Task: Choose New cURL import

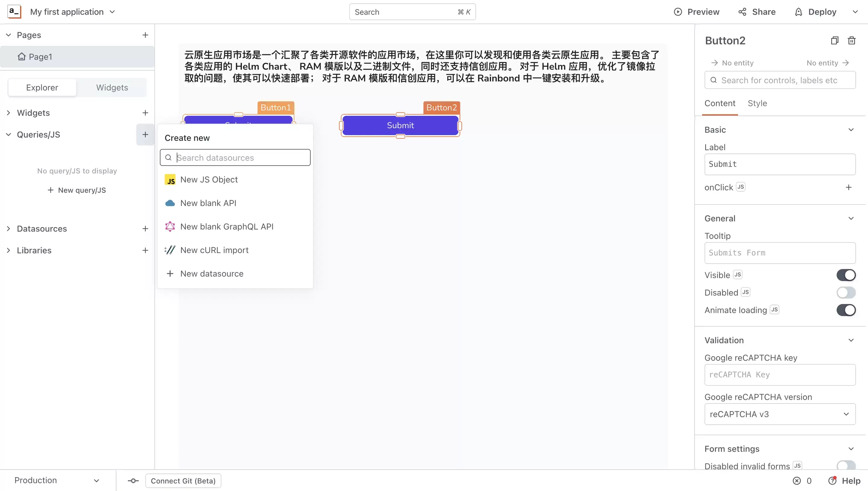Action: tap(235, 250)
